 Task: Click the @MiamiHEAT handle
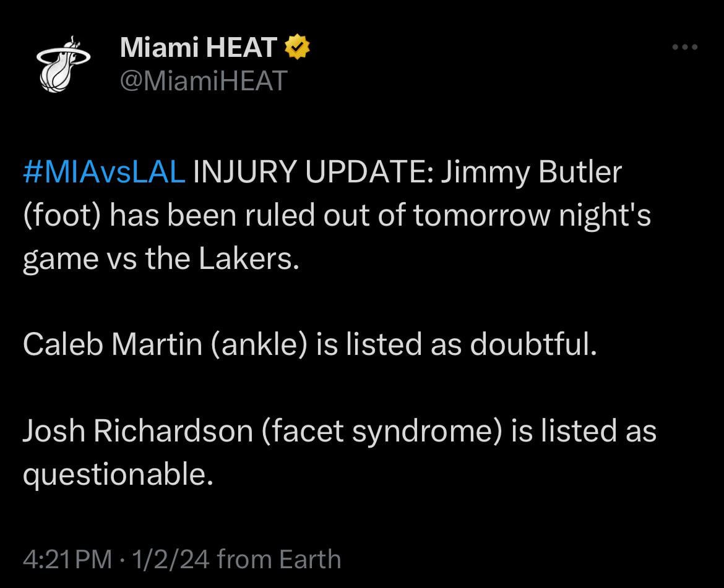[x=204, y=80]
